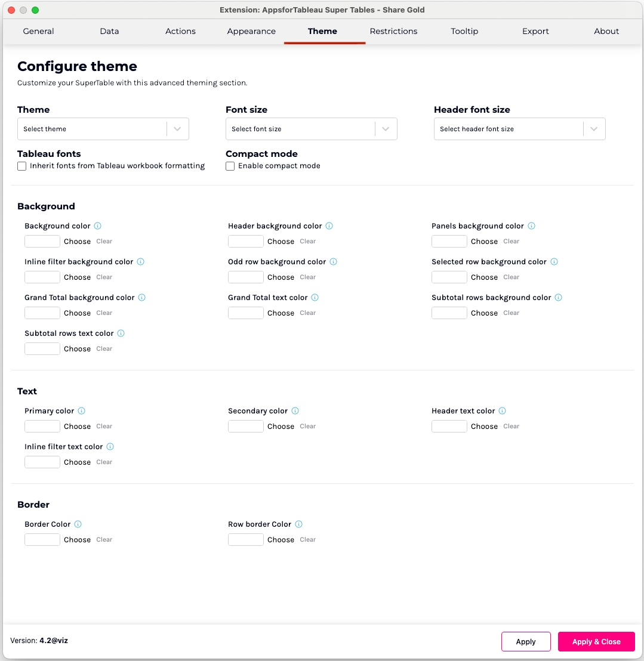The width and height of the screenshot is (644, 661).
Task: Click info icon next to Grand Total text color
Action: tap(315, 298)
